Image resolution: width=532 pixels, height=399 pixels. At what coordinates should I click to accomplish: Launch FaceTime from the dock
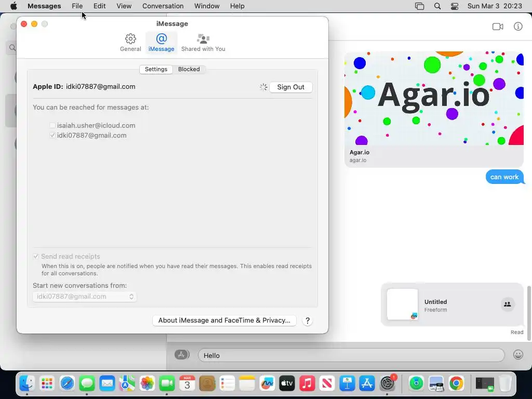(167, 383)
